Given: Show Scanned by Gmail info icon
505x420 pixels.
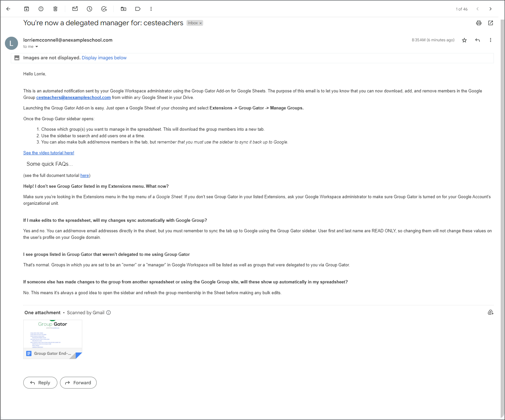Looking at the screenshot, I should 108,313.
